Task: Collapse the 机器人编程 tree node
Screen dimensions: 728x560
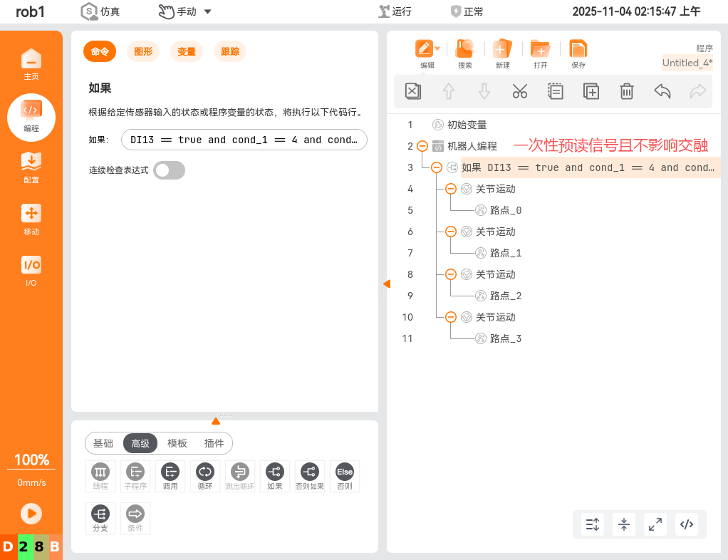Action: [424, 145]
